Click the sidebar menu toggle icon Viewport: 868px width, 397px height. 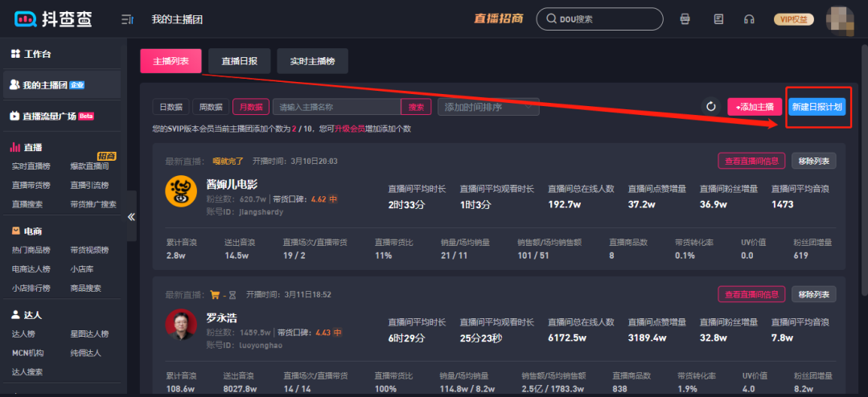[127, 19]
